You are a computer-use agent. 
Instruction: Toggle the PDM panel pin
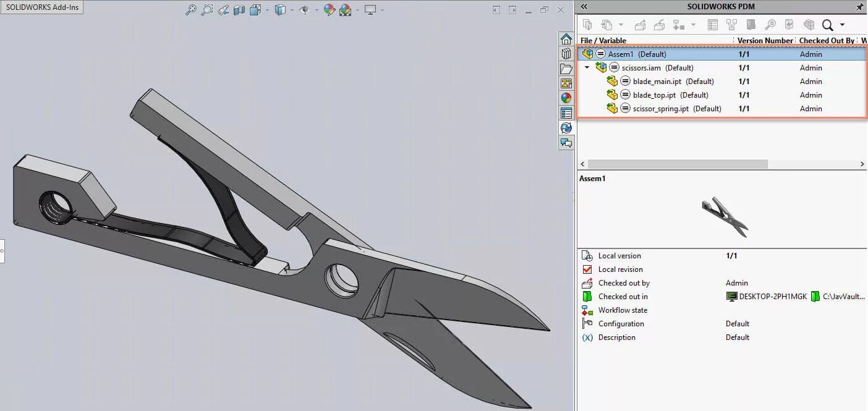tap(859, 7)
